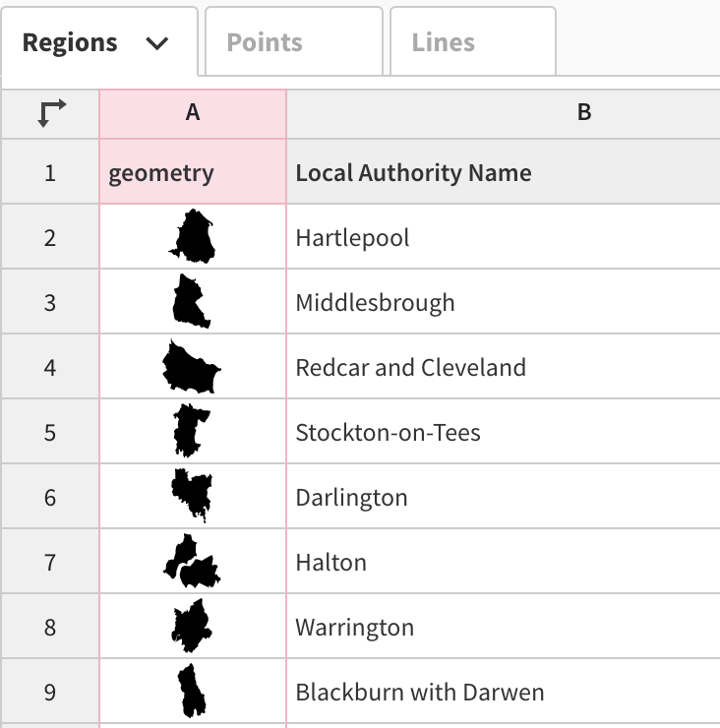This screenshot has width=720, height=728.
Task: Select the Darlington geometry shape icon
Action: 192,496
